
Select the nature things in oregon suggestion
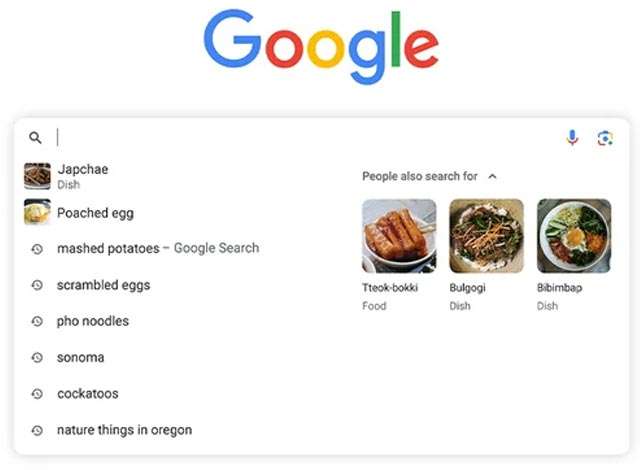(124, 430)
